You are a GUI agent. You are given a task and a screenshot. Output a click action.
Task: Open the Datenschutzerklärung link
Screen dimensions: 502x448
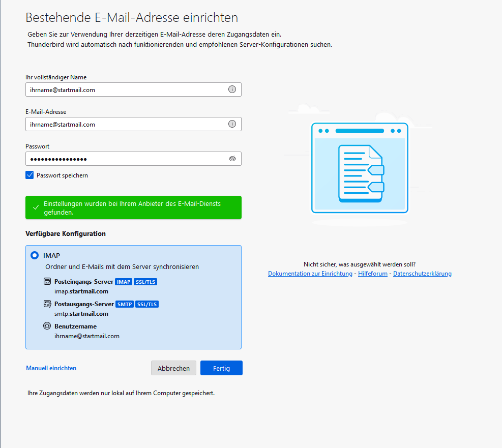(422, 274)
